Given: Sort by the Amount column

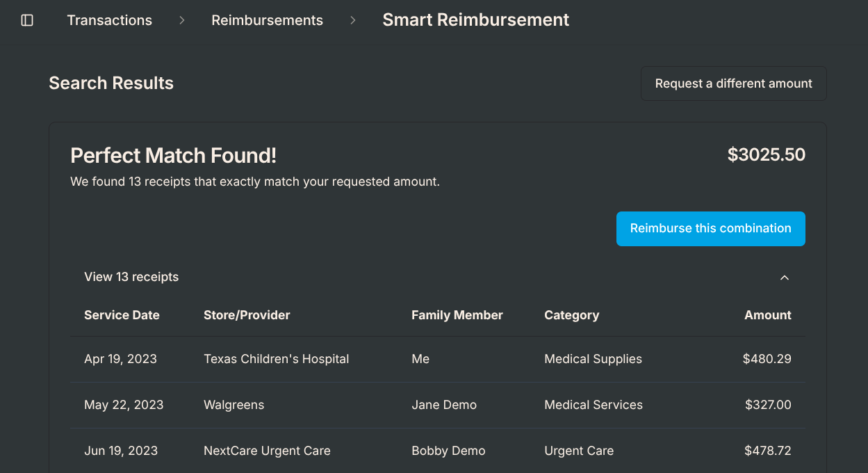Looking at the screenshot, I should click(767, 315).
